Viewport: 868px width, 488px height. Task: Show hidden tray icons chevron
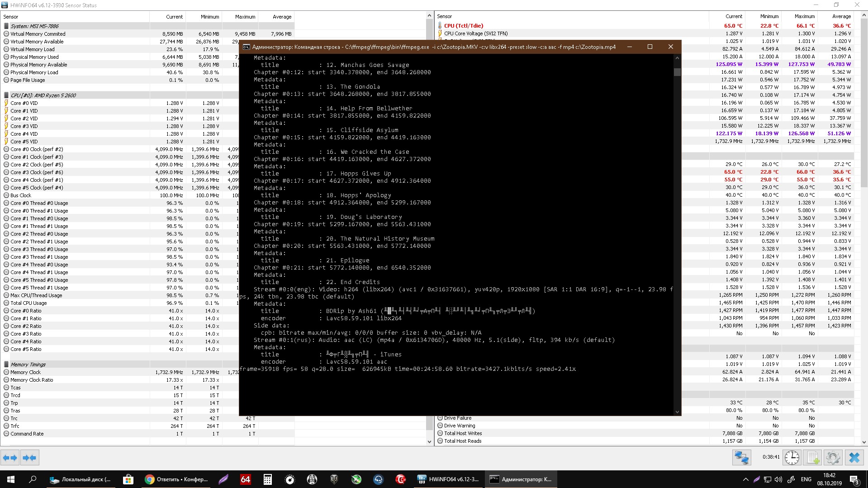point(745,479)
